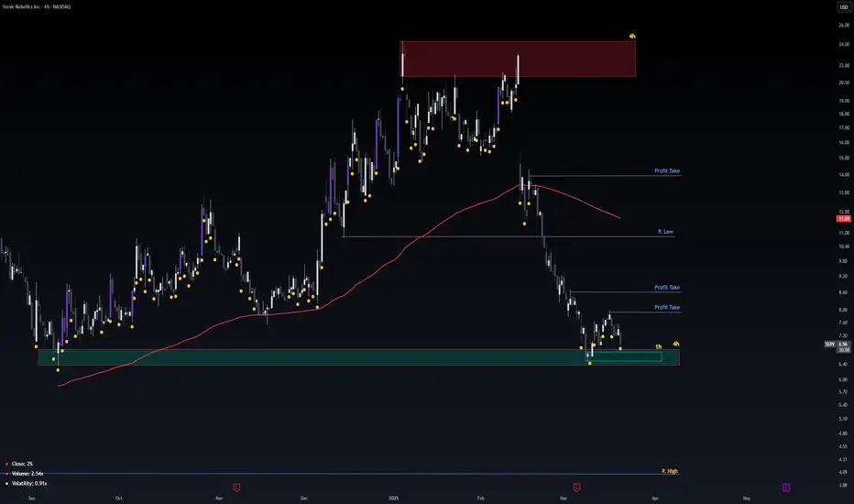Select the P. Low level label
This screenshot has width=854, height=504.
tap(665, 232)
